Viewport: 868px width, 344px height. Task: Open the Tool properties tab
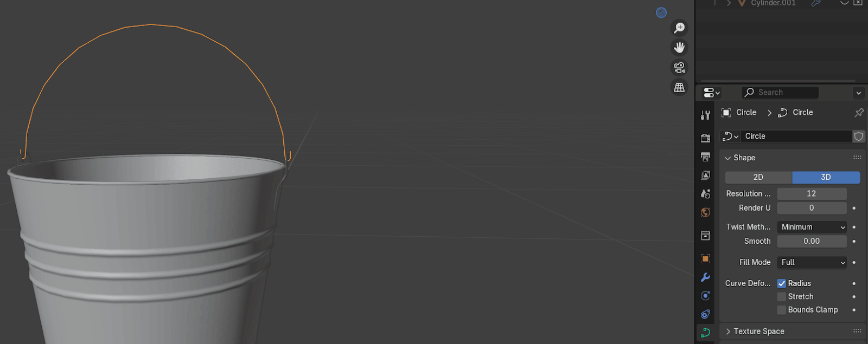(x=705, y=115)
